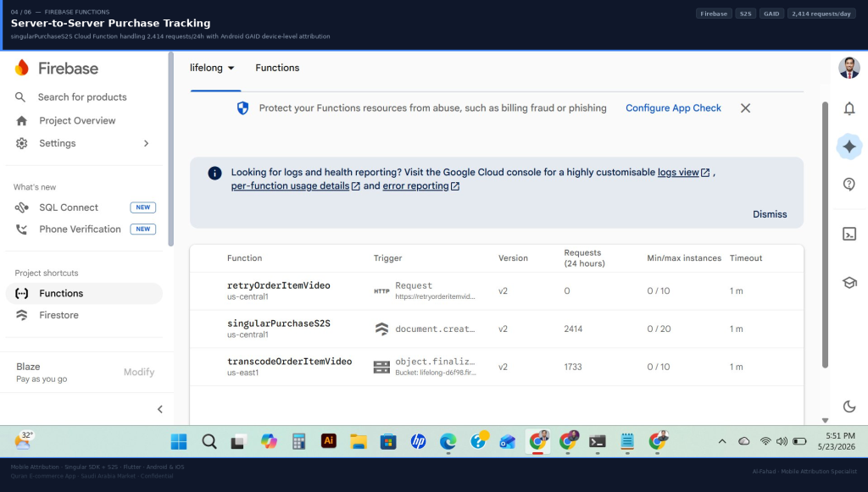Open the Calculator app from taskbar
868x492 pixels.
point(298,442)
